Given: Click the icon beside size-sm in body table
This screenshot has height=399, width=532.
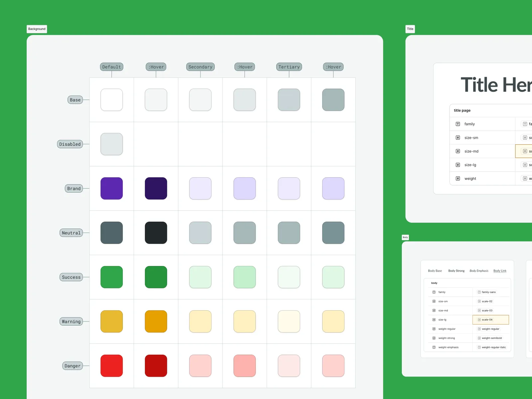Looking at the screenshot, I should [x=434, y=301].
